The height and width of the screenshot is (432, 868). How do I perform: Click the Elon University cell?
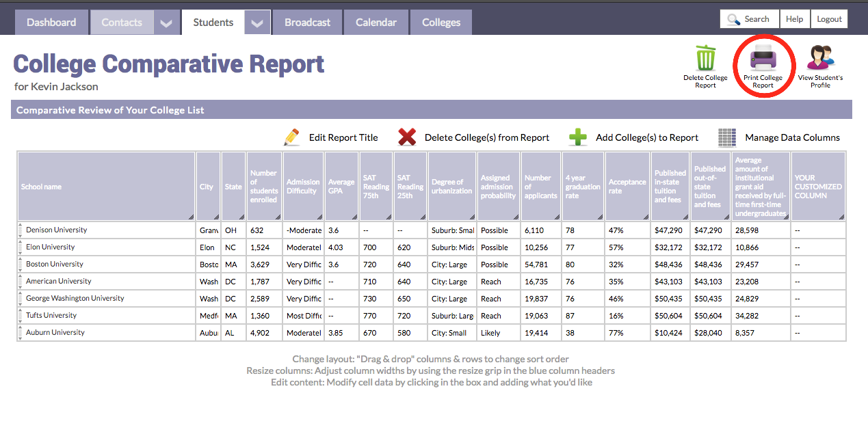107,247
